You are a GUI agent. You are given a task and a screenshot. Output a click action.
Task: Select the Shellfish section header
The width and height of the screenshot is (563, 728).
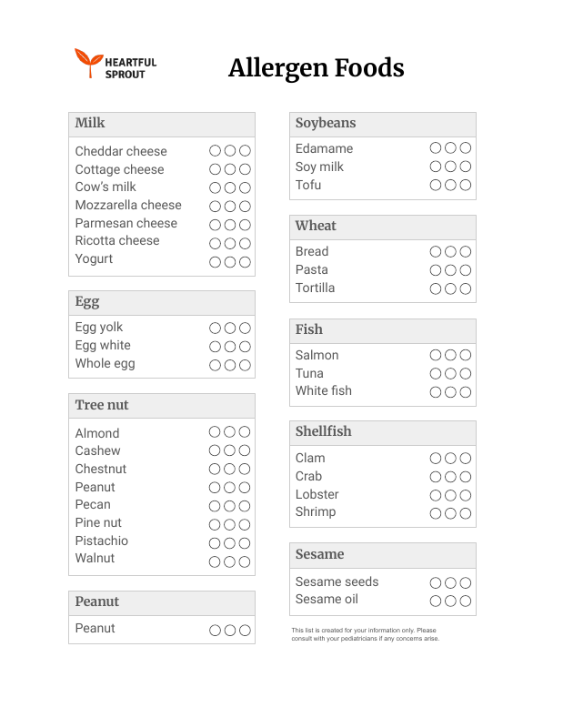pos(383,433)
